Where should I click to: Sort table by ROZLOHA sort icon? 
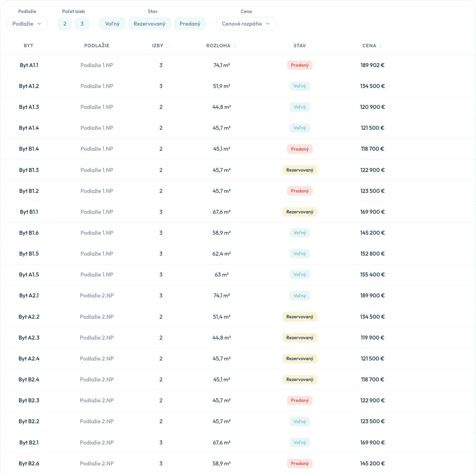[x=235, y=46]
